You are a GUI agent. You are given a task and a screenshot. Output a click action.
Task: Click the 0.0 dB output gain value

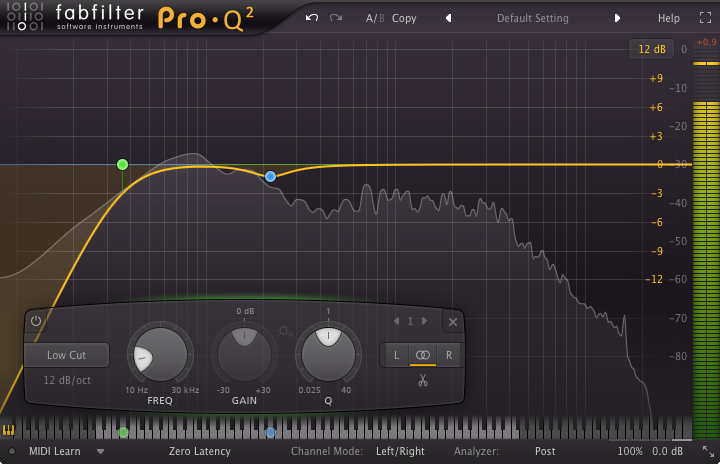pyautogui.click(x=667, y=451)
